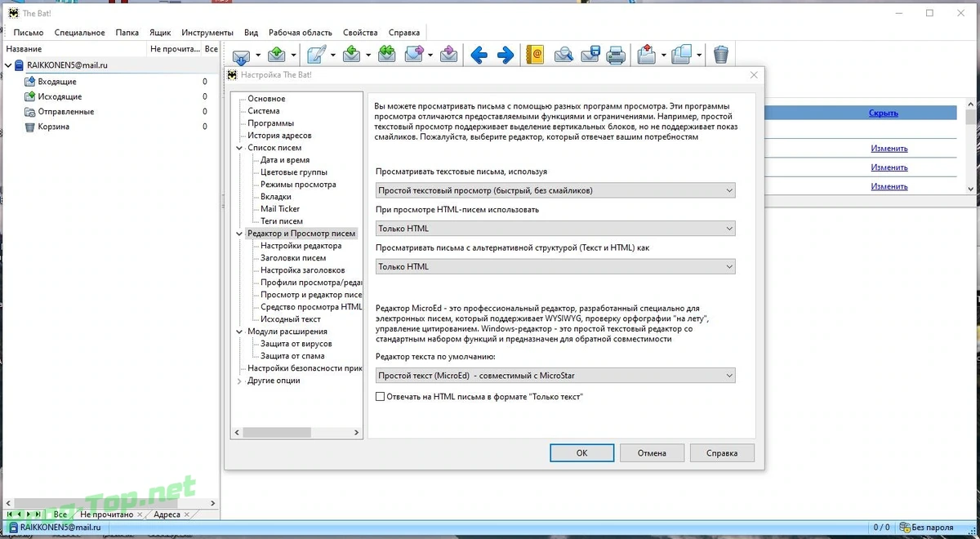This screenshot has height=539, width=980.
Task: Select Дата и время tree item
Action: point(285,160)
